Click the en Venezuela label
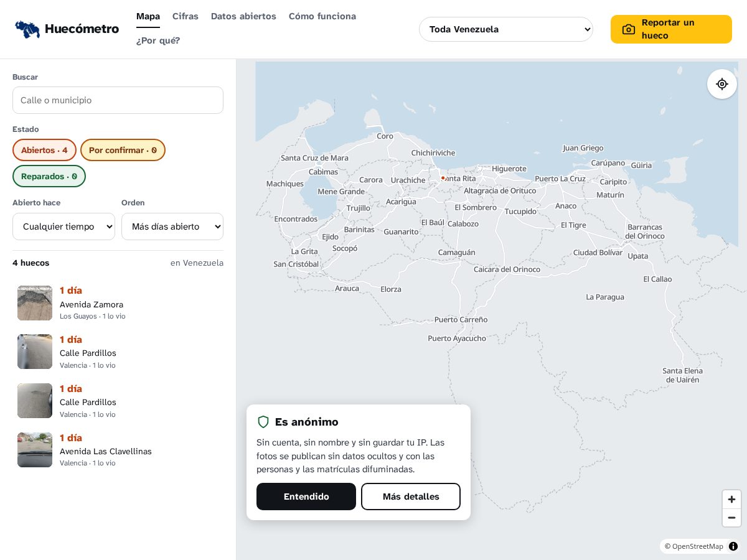This screenshot has width=747, height=560. tap(197, 263)
